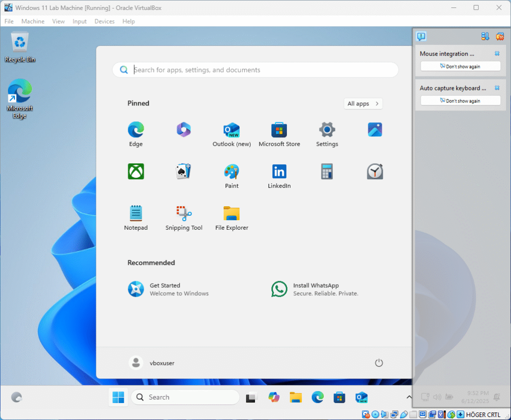Open Microsoft Edge from the taskbar

point(317,397)
